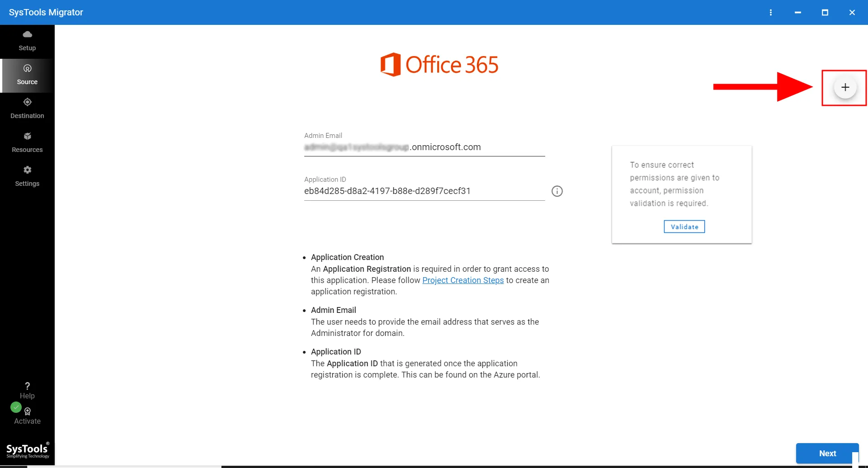Click the green check status badge
Screen dimensions: 868x468
click(x=16, y=407)
